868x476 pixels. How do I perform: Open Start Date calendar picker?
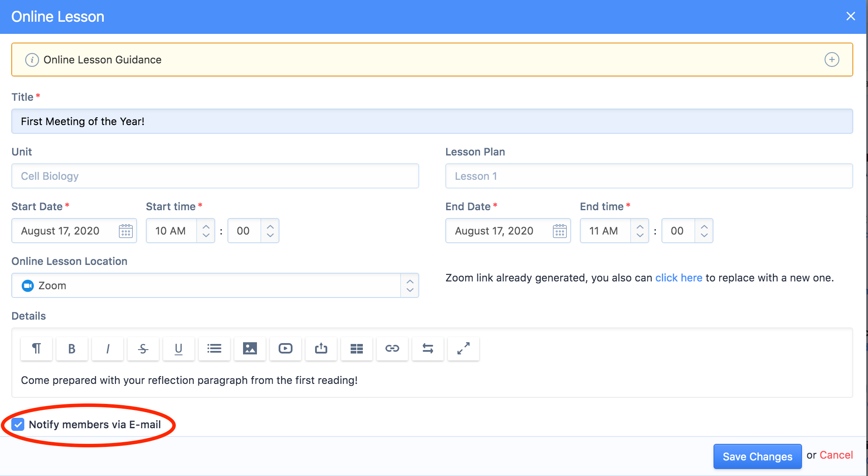pos(125,231)
